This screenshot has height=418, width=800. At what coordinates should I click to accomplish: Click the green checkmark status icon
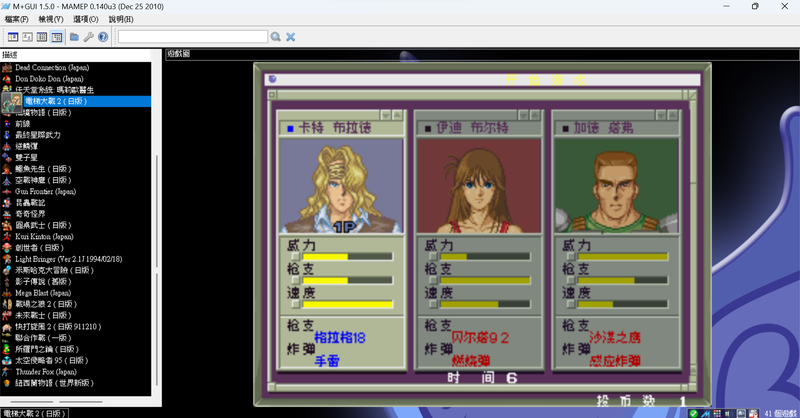pyautogui.click(x=693, y=413)
